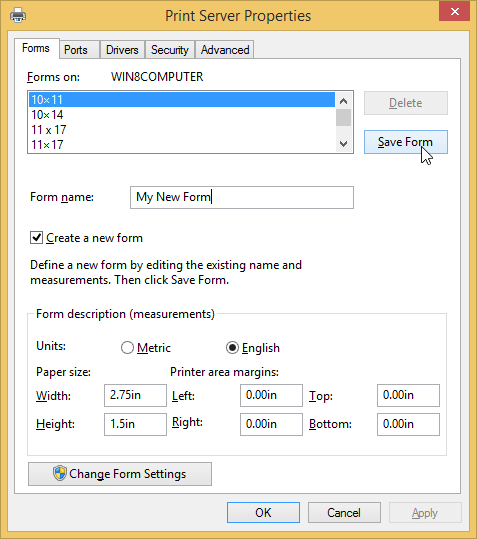
Task: Click the UAC shield icon on Change Form Settings
Action: [59, 473]
